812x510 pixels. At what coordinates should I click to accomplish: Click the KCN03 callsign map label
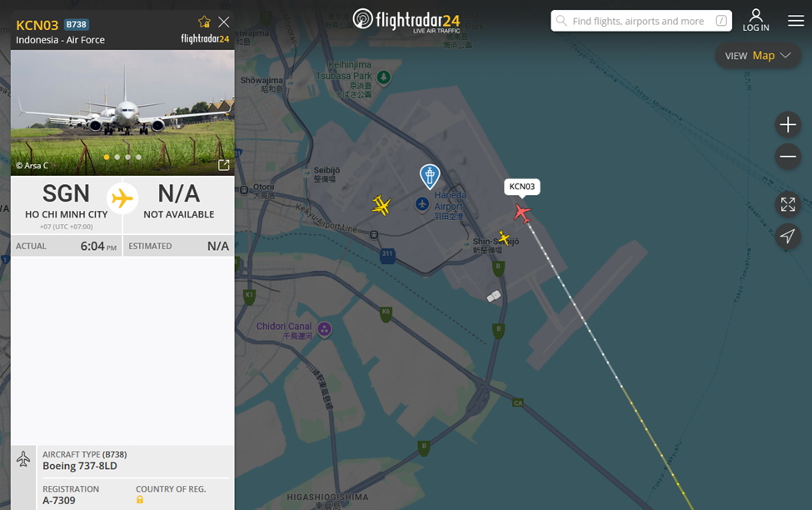pyautogui.click(x=522, y=187)
